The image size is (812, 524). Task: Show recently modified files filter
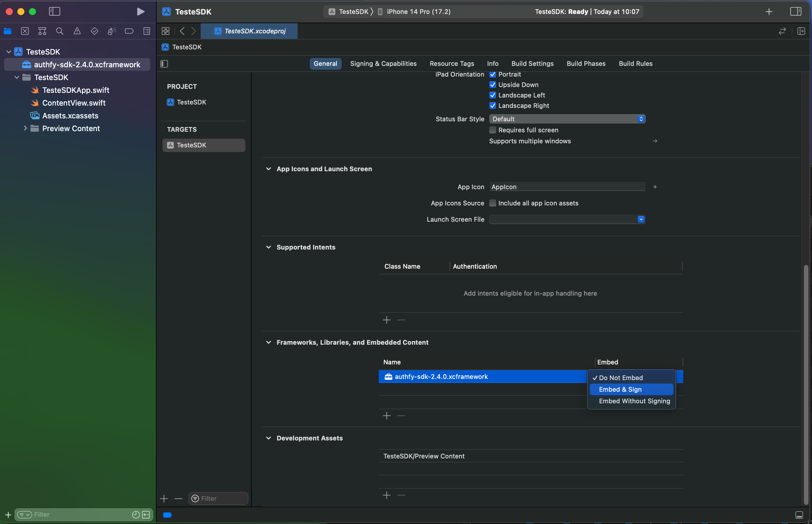(x=136, y=514)
